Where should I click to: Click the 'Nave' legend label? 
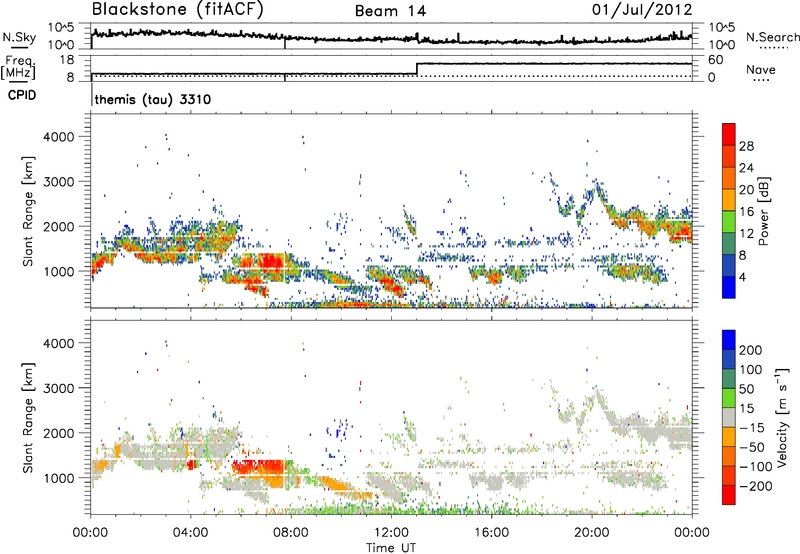[761, 69]
